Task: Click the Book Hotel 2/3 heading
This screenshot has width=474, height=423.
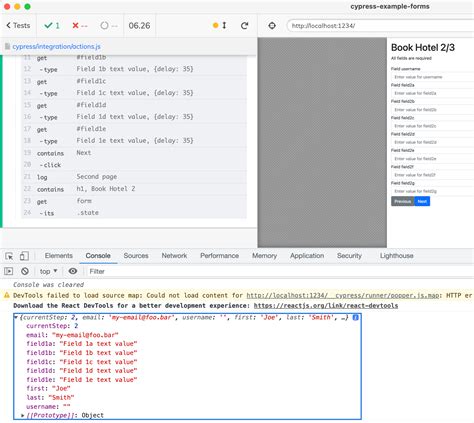Action: (x=423, y=48)
